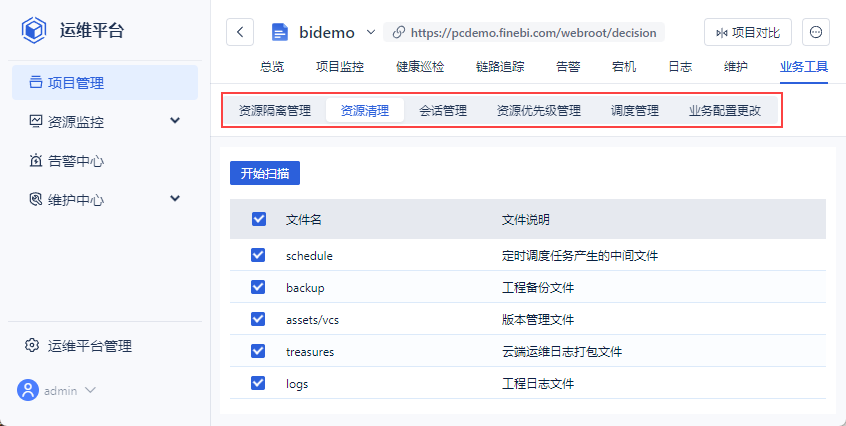Toggle the select-all header checkbox
Image resolution: width=846 pixels, height=426 pixels.
pos(258,219)
